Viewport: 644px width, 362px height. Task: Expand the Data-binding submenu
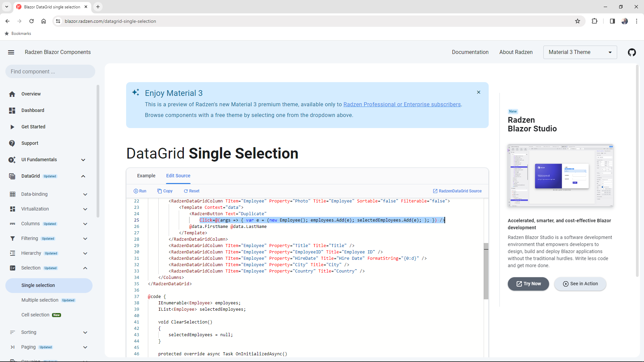pyautogui.click(x=85, y=194)
